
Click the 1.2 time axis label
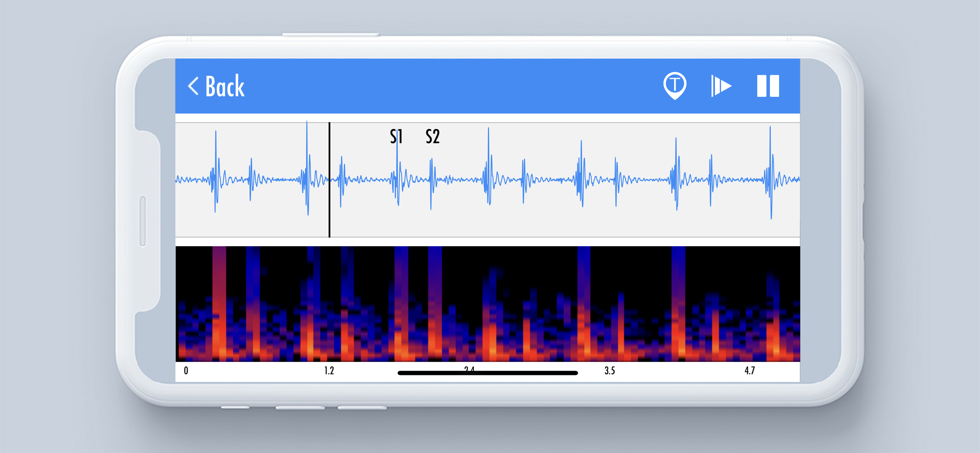329,371
